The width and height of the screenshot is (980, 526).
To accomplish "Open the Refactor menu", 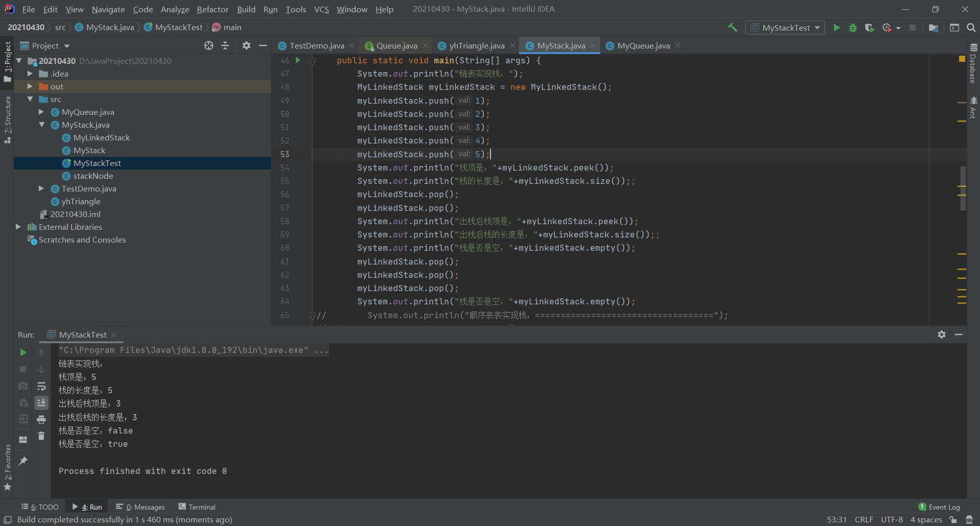I will point(212,9).
